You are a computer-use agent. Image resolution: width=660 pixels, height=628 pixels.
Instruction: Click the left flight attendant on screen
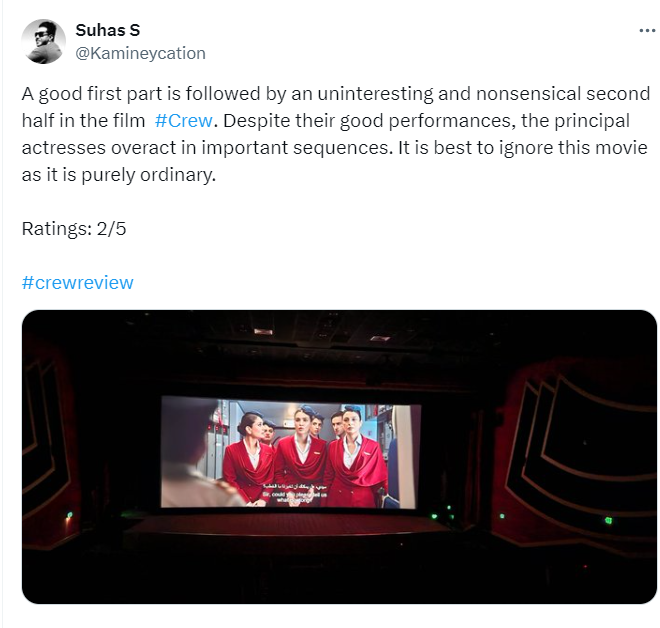coord(250,457)
